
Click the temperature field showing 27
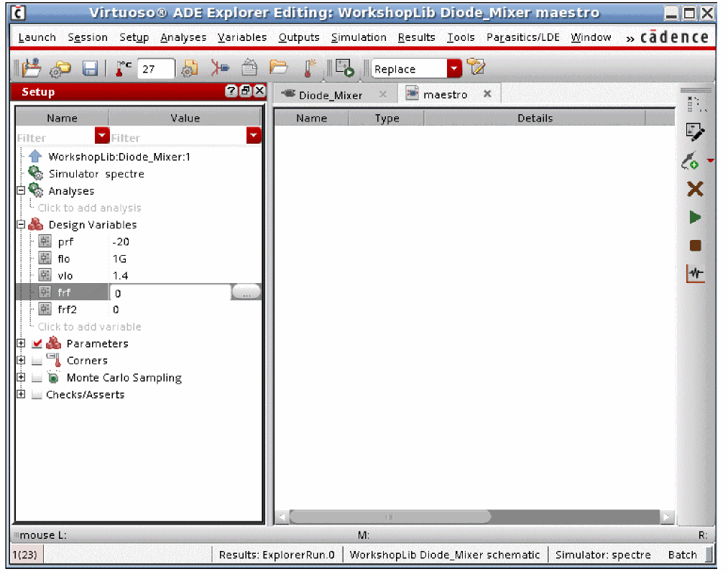click(x=155, y=69)
